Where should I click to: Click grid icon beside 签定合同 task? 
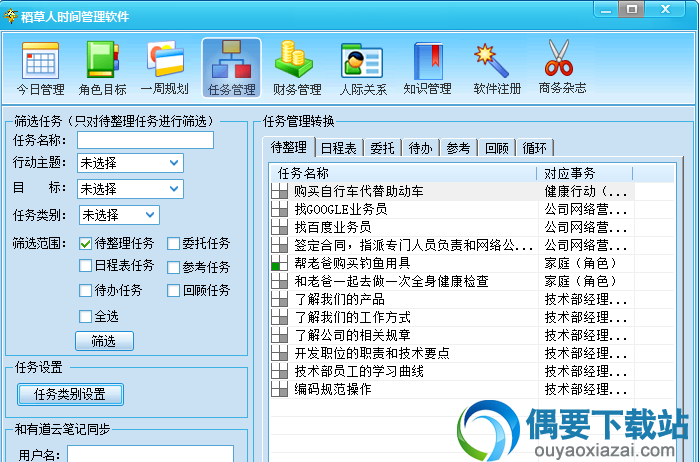(x=279, y=245)
